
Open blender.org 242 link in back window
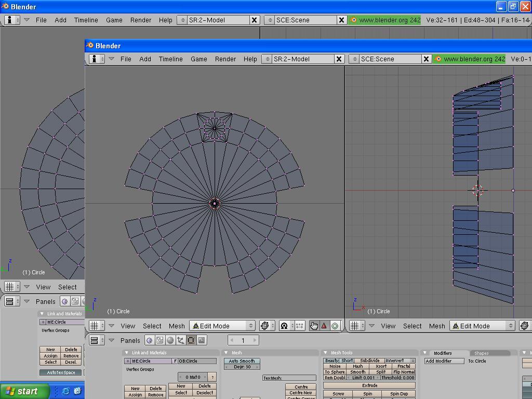click(384, 20)
